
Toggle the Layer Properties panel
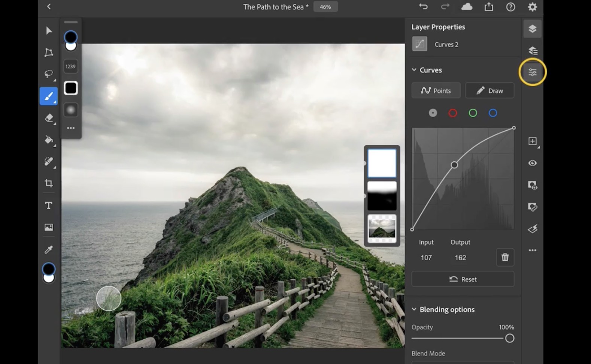532,72
